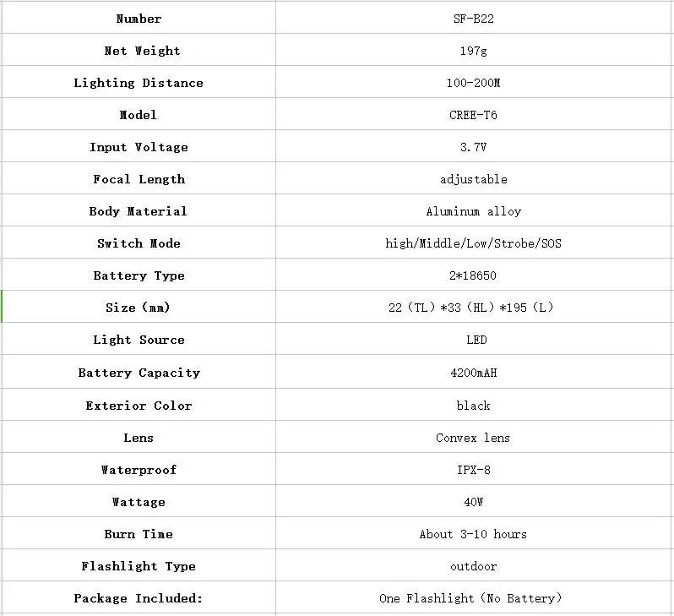Click the 'One Flashlight (No Battery)' cell
674x616 pixels.
(x=473, y=597)
